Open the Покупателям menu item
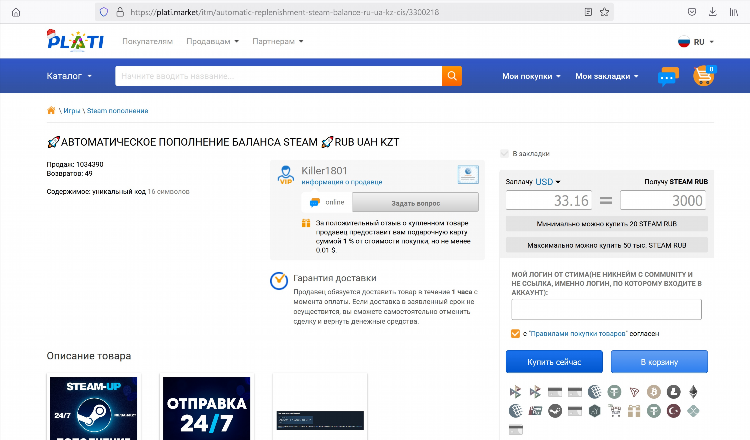The image size is (750, 440). (147, 42)
